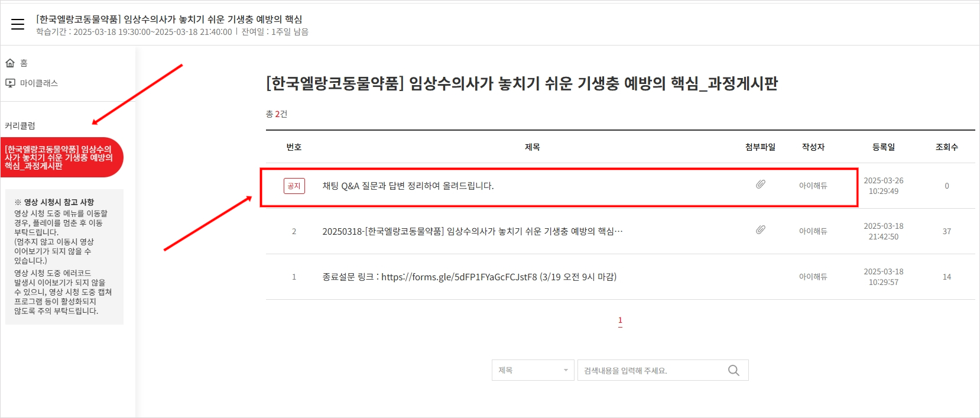
Task: Click the 제목 column header
Action: pos(532,147)
